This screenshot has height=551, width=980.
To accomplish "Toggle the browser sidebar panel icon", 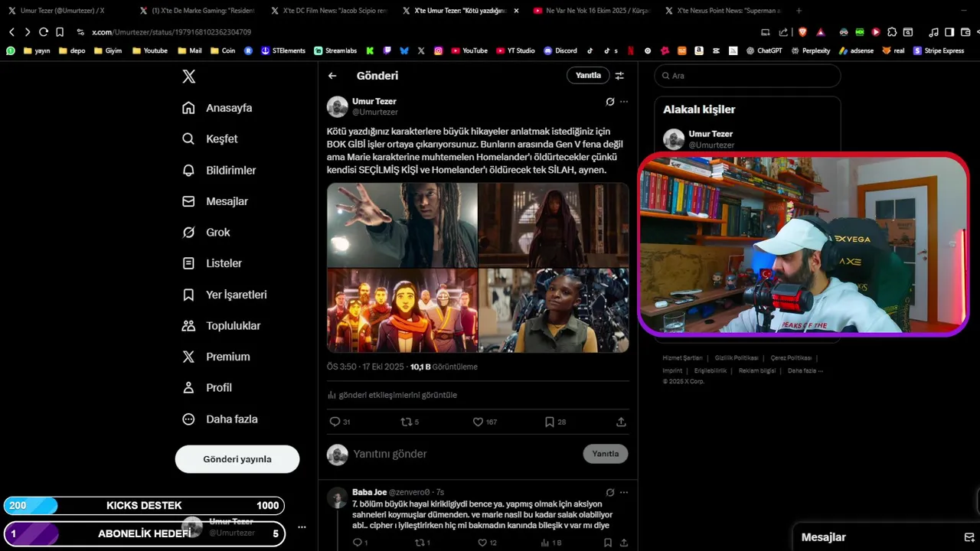I will click(949, 32).
